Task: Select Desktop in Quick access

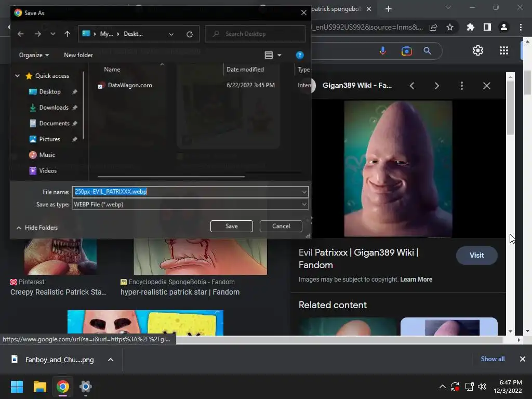Action: [x=49, y=91]
